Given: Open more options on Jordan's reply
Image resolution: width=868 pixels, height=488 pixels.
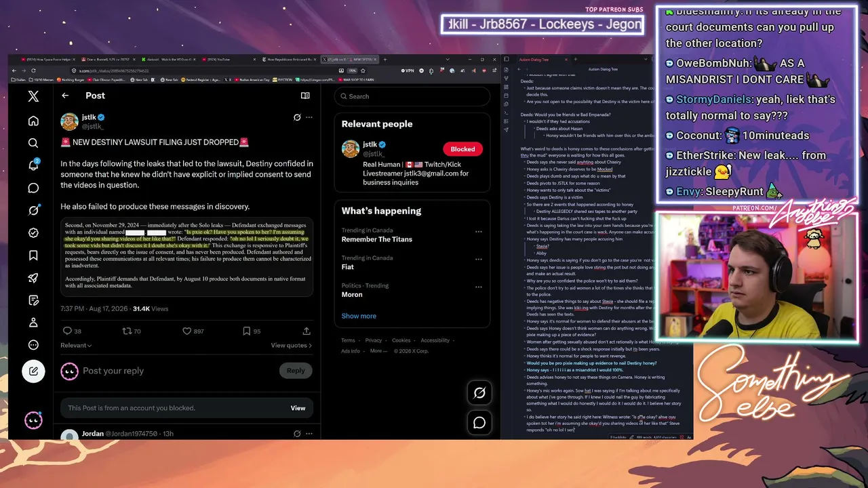Looking at the screenshot, I should click(309, 434).
